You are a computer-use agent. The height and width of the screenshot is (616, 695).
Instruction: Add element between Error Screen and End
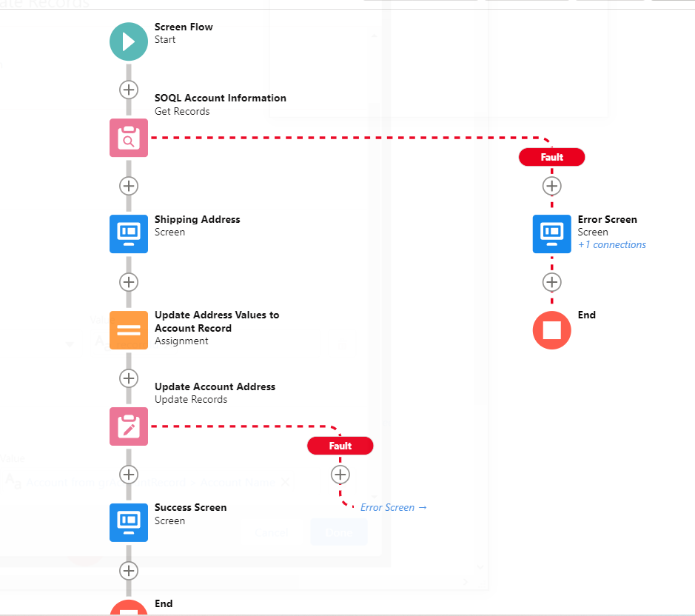pyautogui.click(x=551, y=282)
